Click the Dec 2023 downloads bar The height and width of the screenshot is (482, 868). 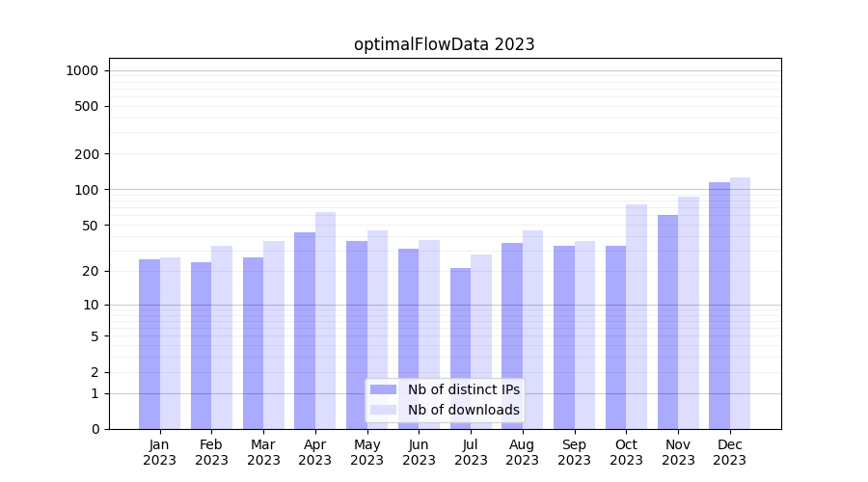(740, 304)
